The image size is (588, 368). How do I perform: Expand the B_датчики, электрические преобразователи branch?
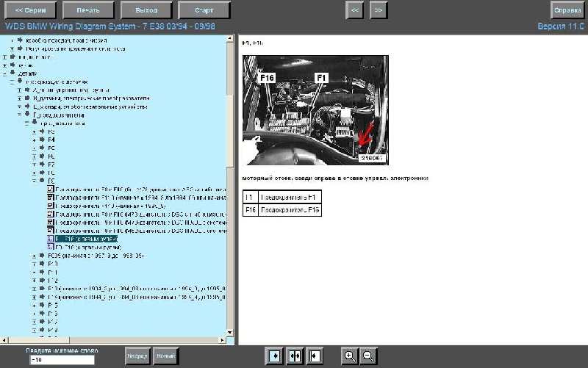click(20, 98)
